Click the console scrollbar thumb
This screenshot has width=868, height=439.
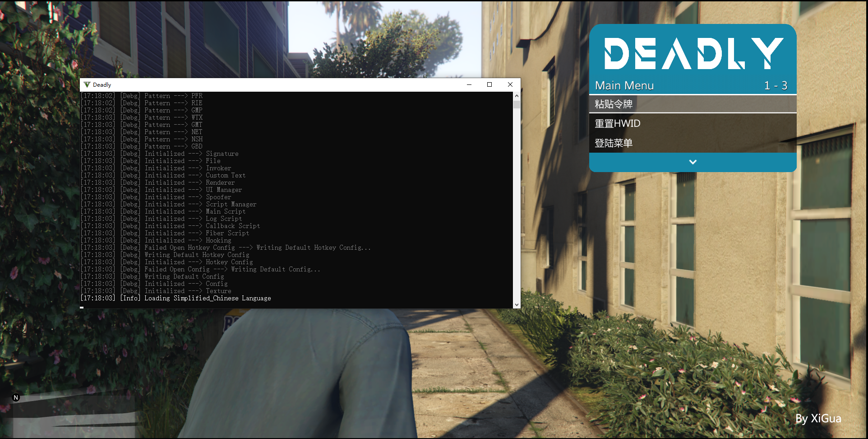point(517,104)
